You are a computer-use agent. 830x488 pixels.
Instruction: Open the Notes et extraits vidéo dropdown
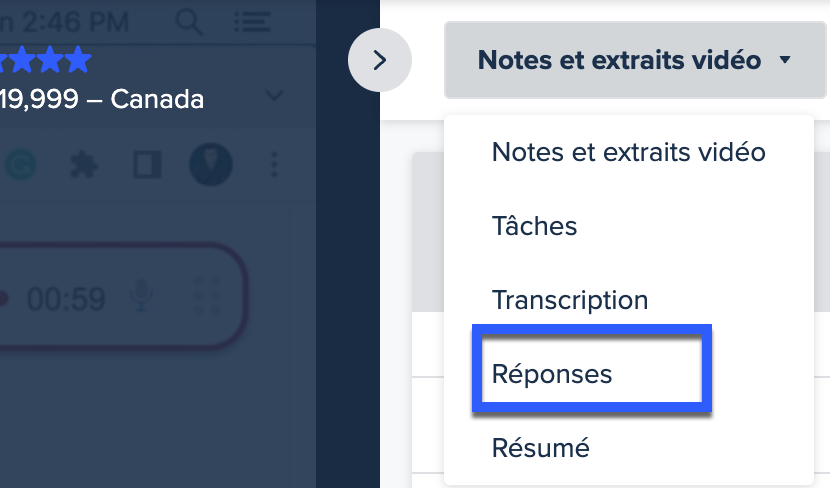(x=635, y=60)
